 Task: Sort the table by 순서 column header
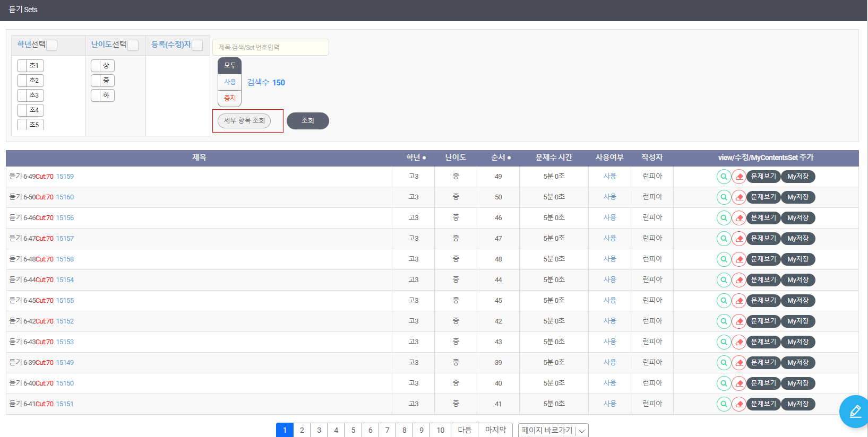click(x=501, y=158)
